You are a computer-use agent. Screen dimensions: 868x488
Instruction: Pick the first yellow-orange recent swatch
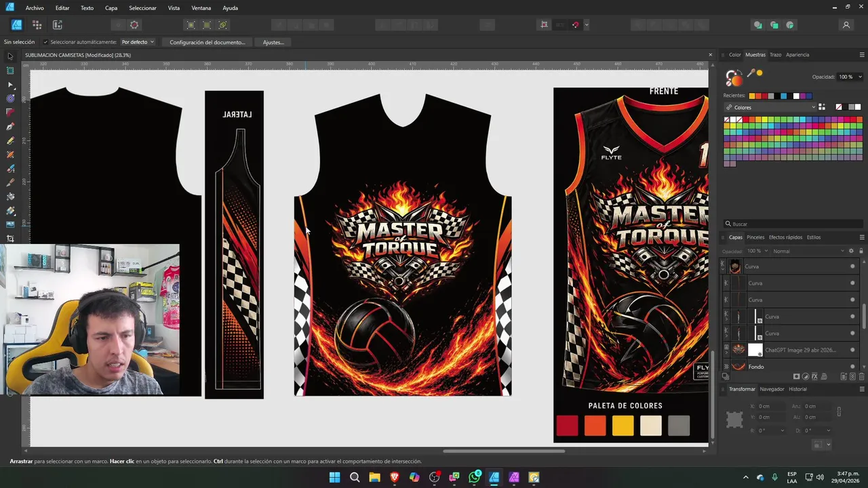tap(751, 96)
